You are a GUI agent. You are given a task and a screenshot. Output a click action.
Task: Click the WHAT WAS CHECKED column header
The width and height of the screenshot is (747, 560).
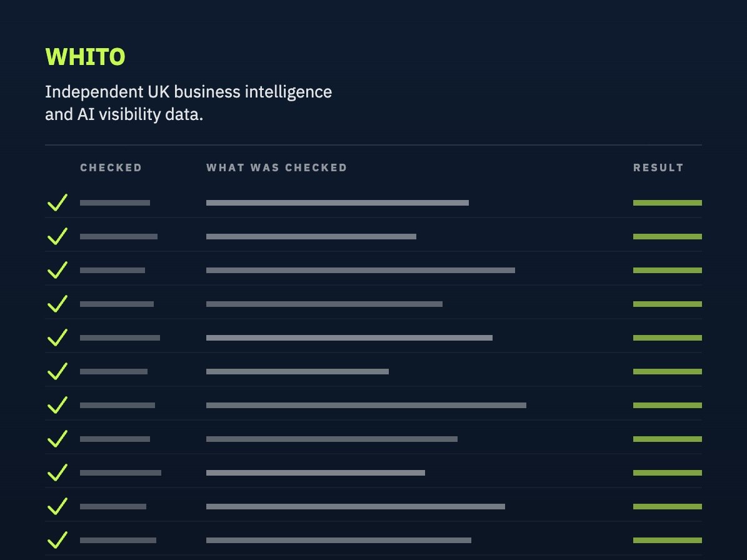point(277,167)
